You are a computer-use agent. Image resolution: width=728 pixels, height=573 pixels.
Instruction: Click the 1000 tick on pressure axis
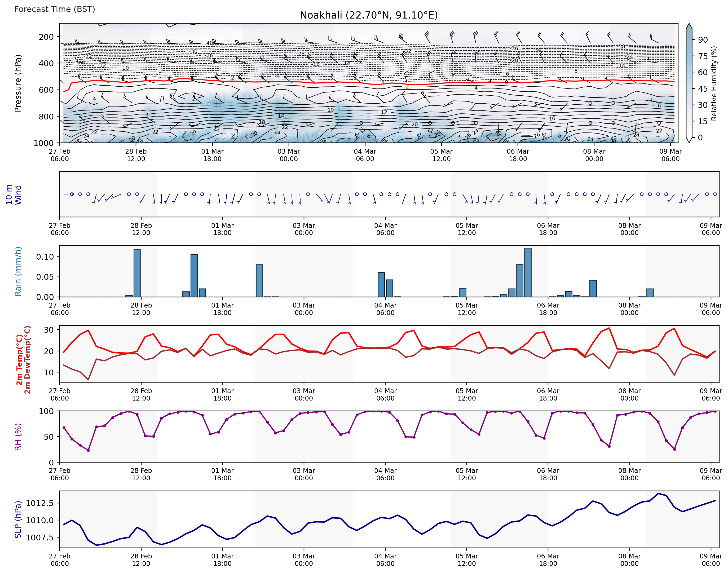pyautogui.click(x=44, y=143)
